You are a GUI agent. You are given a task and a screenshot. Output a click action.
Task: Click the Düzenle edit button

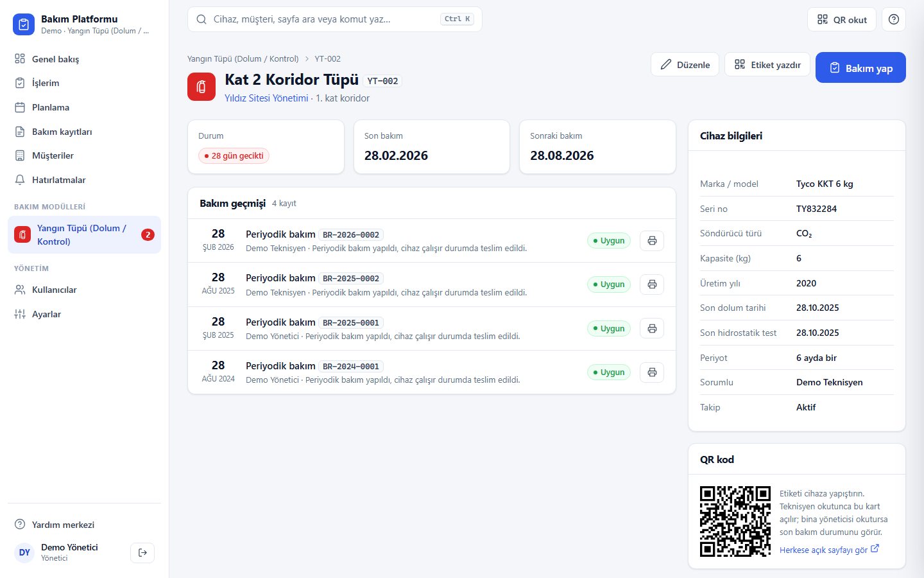click(685, 64)
